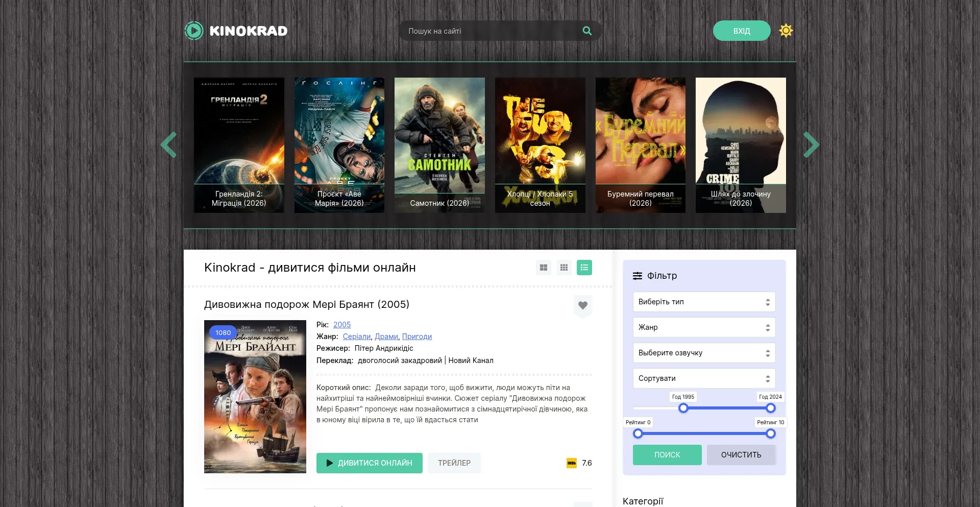980x507 pixels.
Task: Click the KINOKRAD logo text
Action: pos(249,31)
